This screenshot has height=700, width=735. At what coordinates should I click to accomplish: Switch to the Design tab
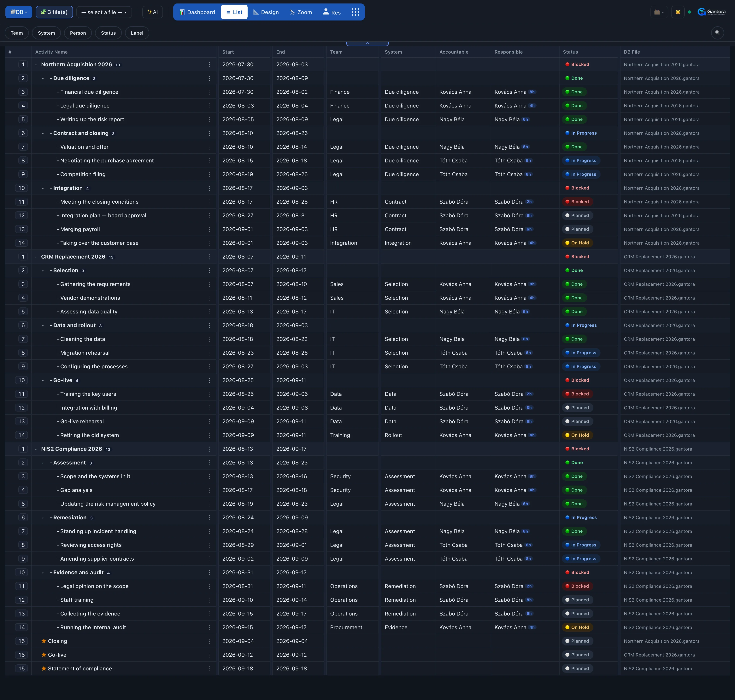click(266, 12)
